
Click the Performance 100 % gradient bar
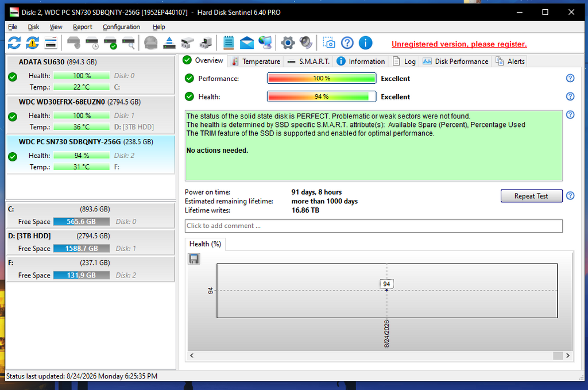coord(322,78)
